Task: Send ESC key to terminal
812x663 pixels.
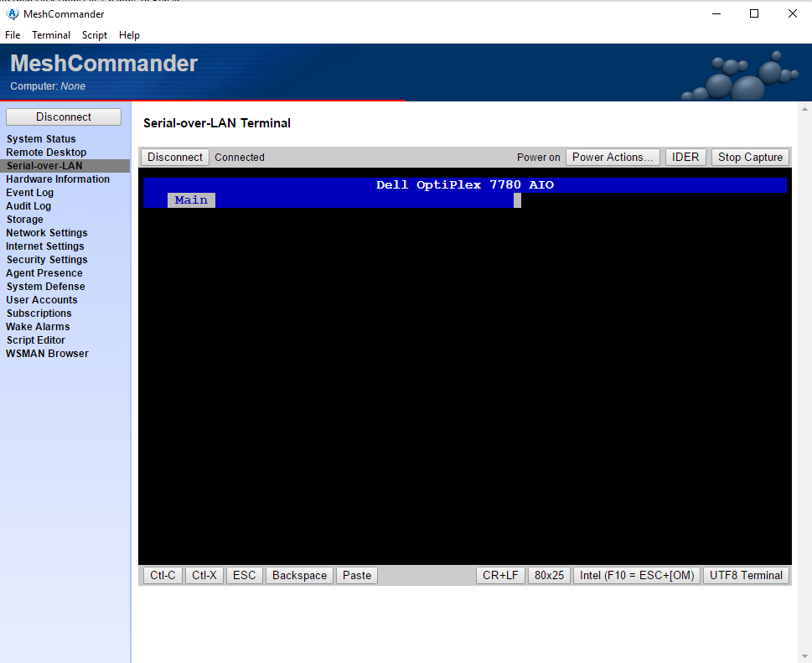Action: [x=245, y=576]
